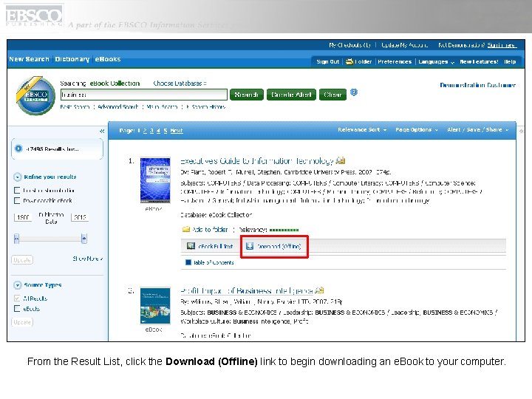Click the Profit Impact book cover thumbnail
Viewport: 532px width, 399px height.
155,306
